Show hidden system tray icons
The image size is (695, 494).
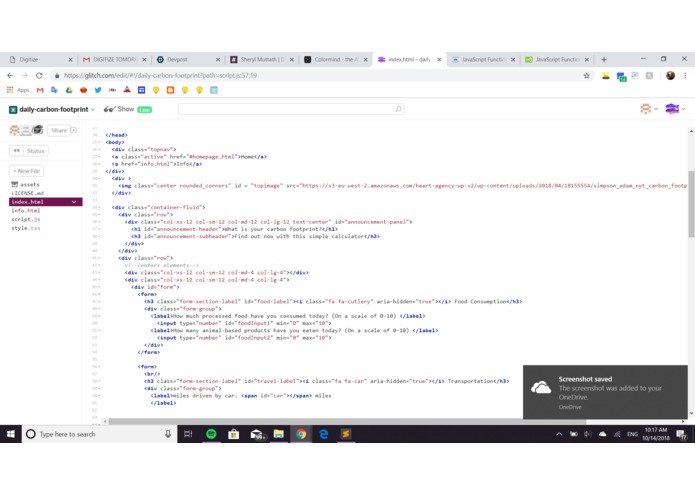click(559, 434)
